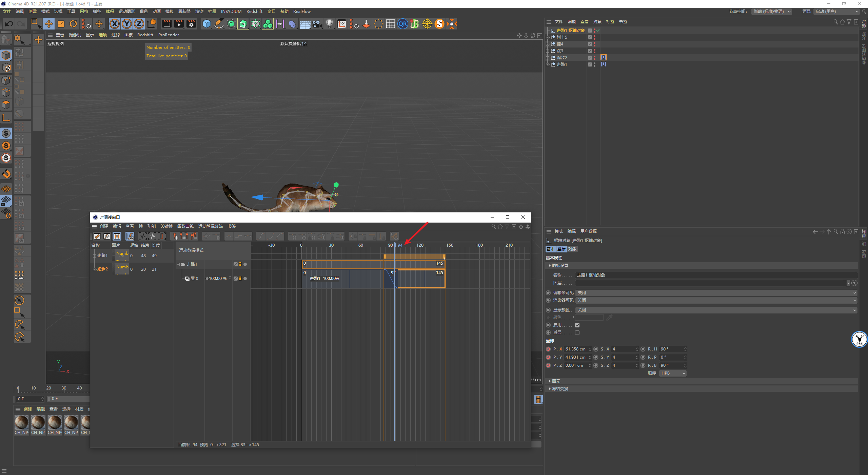Expand the 冻结变换 section

(559, 389)
